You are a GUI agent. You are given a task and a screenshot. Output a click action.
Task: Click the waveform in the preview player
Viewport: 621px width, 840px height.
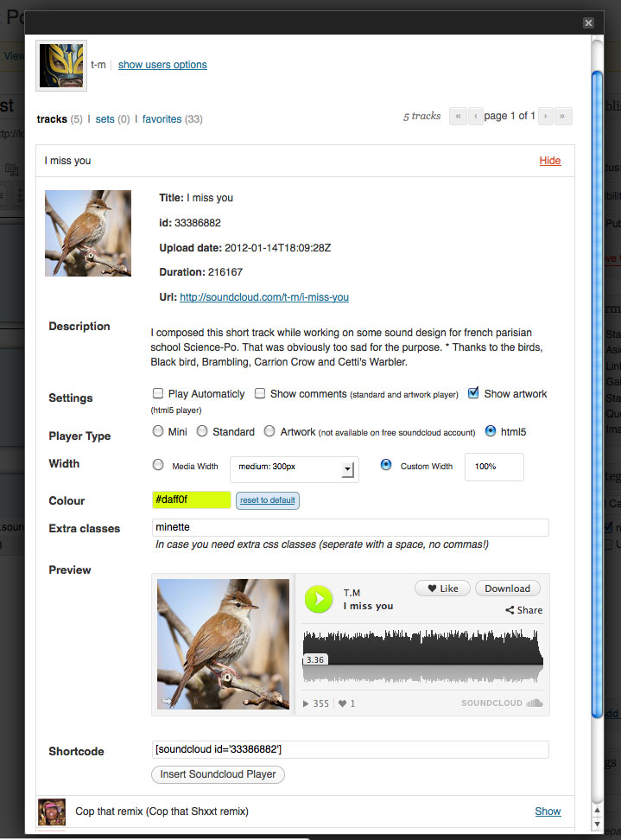pyautogui.click(x=422, y=656)
